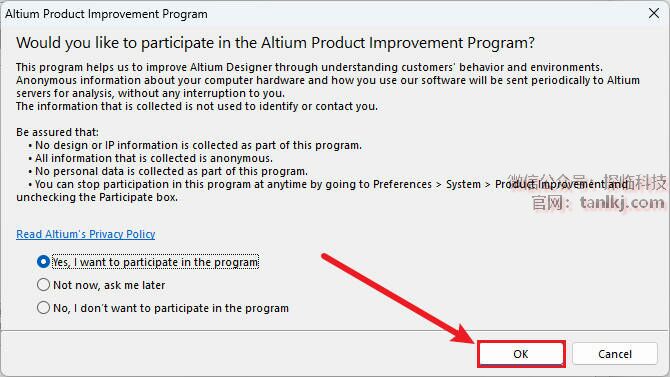Click the 'No personal data is collected' bullet

coord(168,171)
